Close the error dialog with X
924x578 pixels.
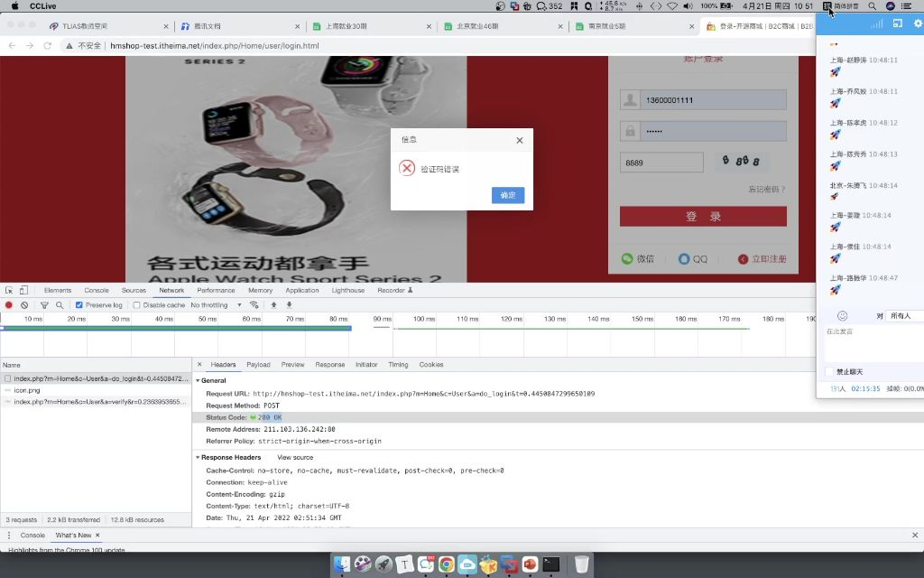(x=519, y=140)
